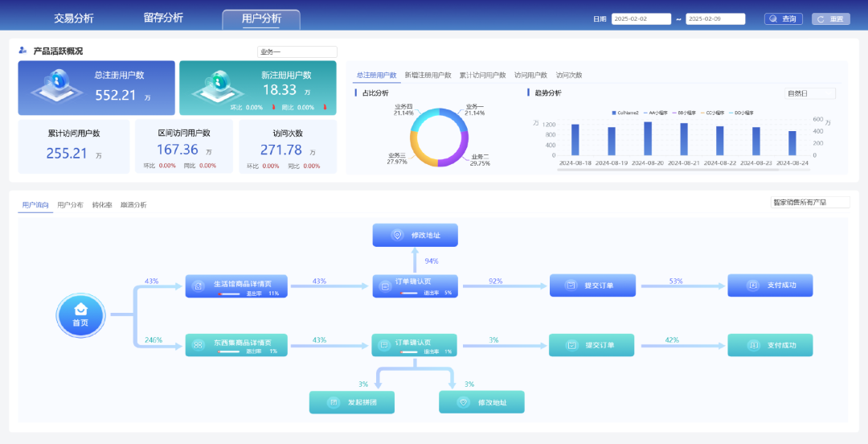Click the 产品活跃概况 user icon
Screen dimensions: 868x444
[x=23, y=51]
